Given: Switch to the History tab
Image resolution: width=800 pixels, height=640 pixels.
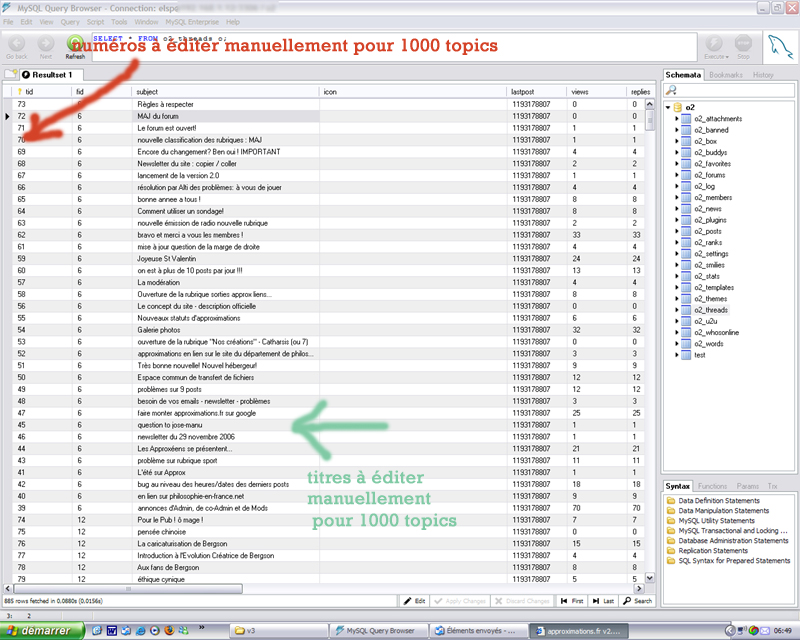Looking at the screenshot, I should point(763,75).
